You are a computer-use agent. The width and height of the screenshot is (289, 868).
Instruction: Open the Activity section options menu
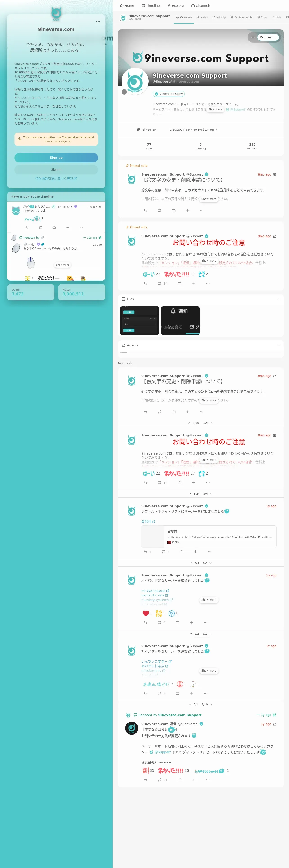(279, 345)
